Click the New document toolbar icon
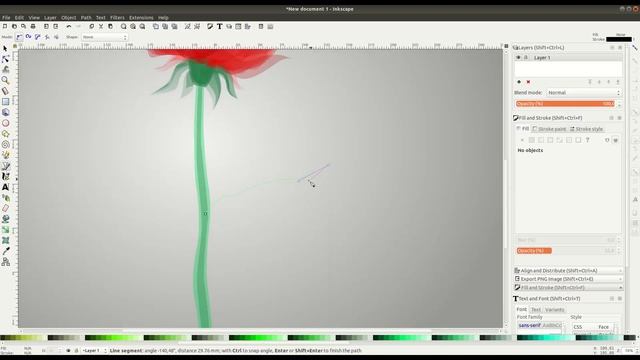The height and width of the screenshot is (360, 640). 4,27
